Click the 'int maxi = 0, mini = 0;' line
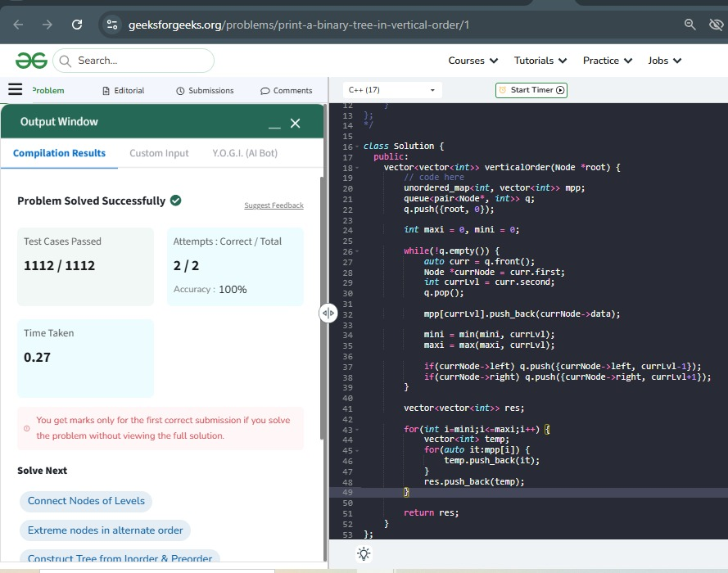The image size is (728, 573). tap(462, 230)
